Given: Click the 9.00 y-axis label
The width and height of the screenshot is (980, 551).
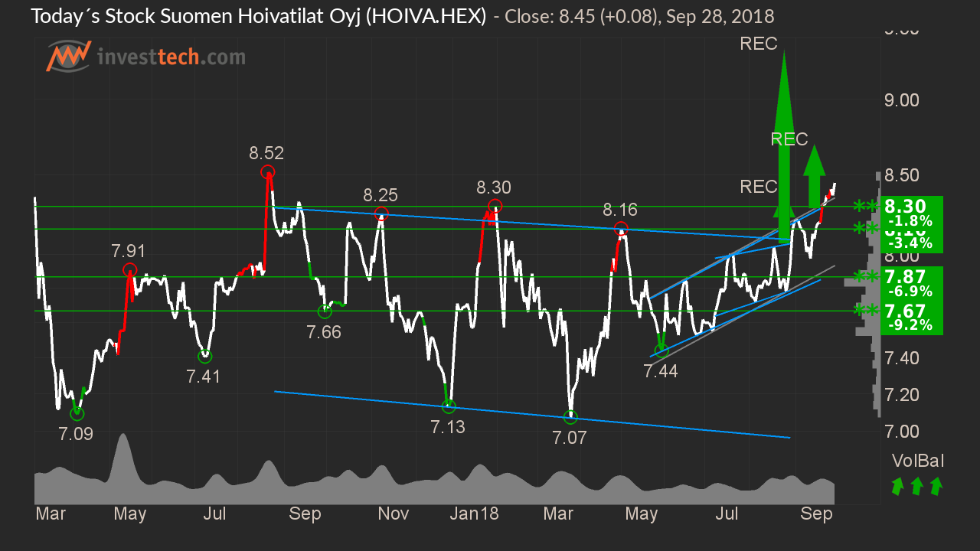Looking at the screenshot, I should point(902,100).
